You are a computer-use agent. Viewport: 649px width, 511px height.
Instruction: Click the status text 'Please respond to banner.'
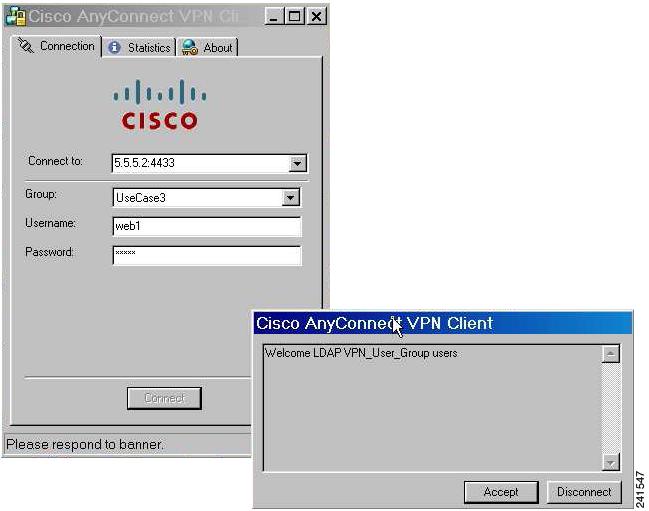[85, 444]
